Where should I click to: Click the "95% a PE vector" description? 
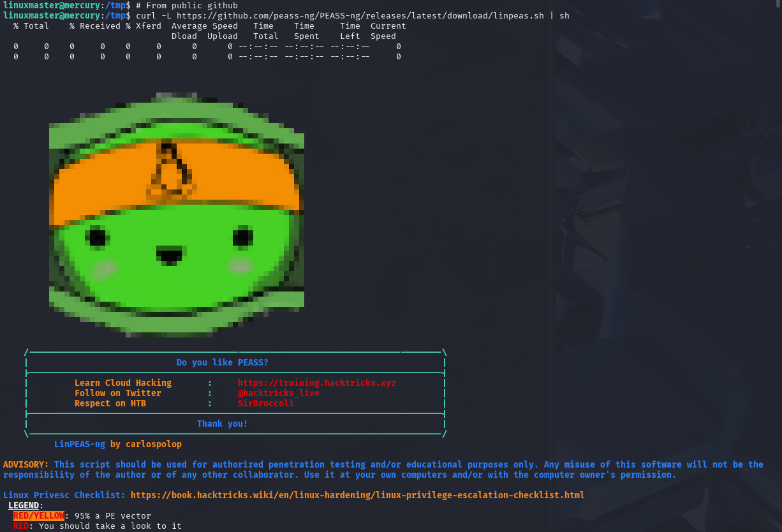click(x=113, y=515)
